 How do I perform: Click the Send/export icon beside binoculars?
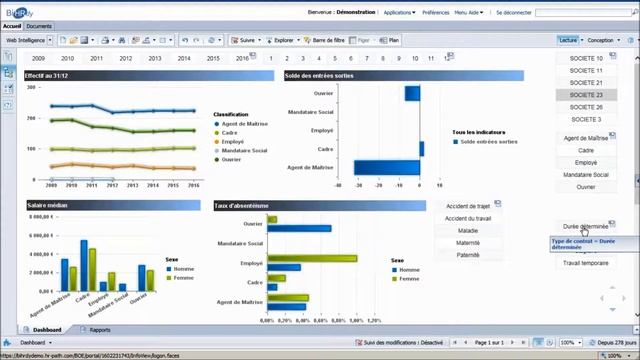click(136, 40)
